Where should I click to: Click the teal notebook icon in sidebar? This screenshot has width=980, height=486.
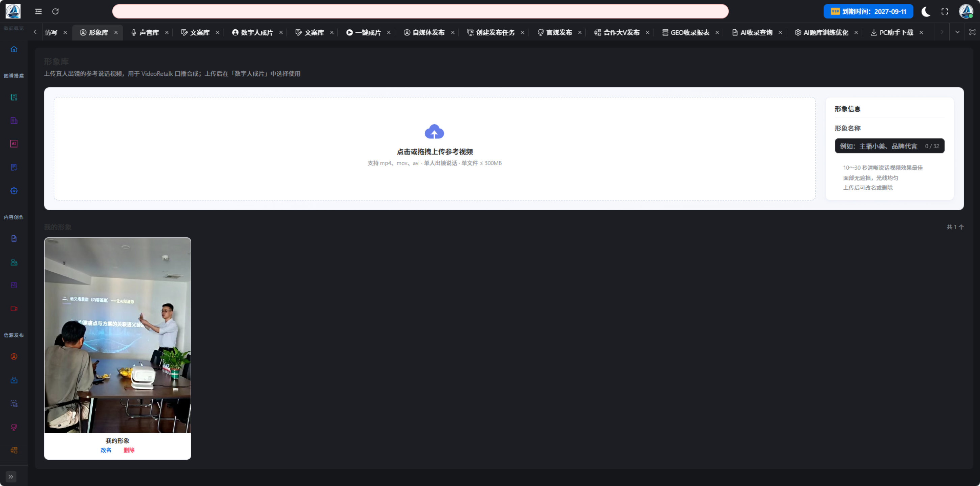tap(14, 97)
